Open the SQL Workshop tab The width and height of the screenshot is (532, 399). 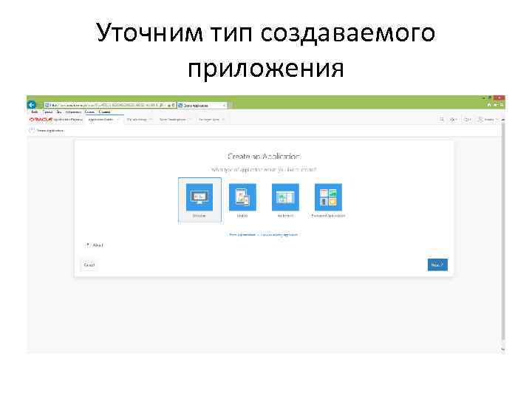[139, 120]
